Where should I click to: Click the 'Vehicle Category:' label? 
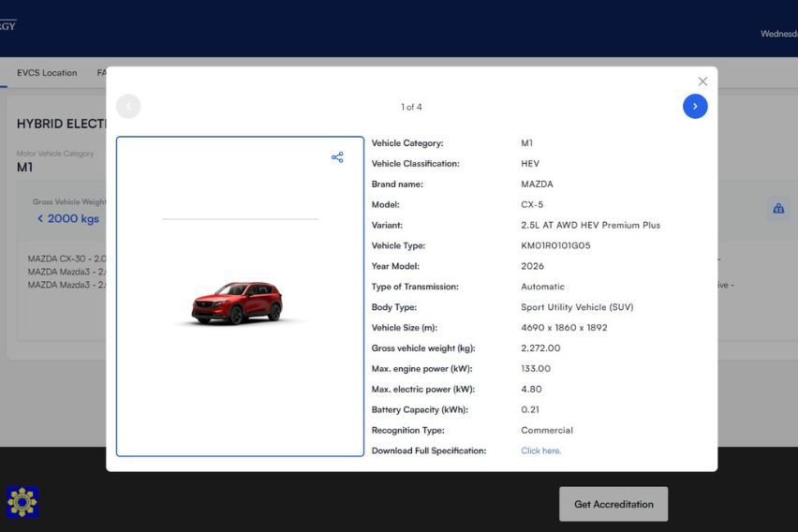(x=407, y=143)
